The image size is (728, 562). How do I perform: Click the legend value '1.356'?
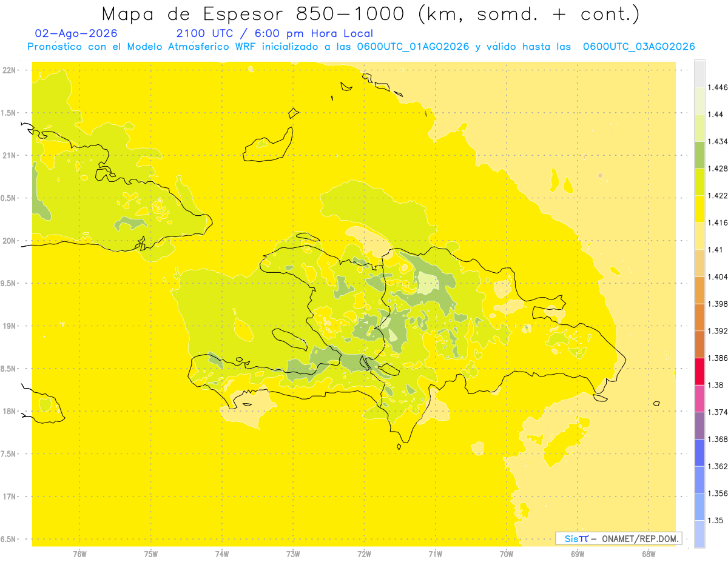(x=718, y=493)
